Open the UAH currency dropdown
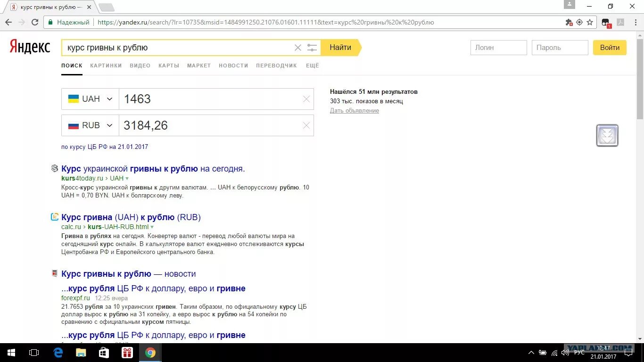Viewport: 644px width, 362px height. click(x=90, y=99)
